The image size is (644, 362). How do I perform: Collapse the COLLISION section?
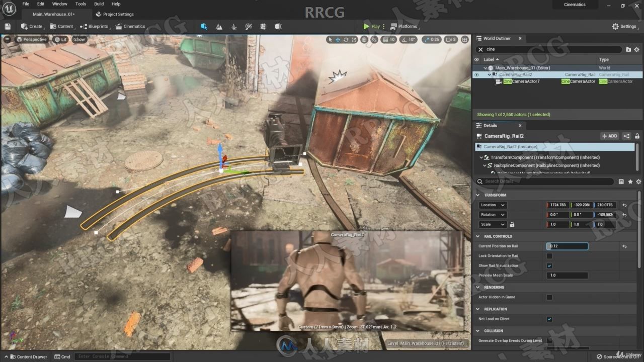pos(478,331)
